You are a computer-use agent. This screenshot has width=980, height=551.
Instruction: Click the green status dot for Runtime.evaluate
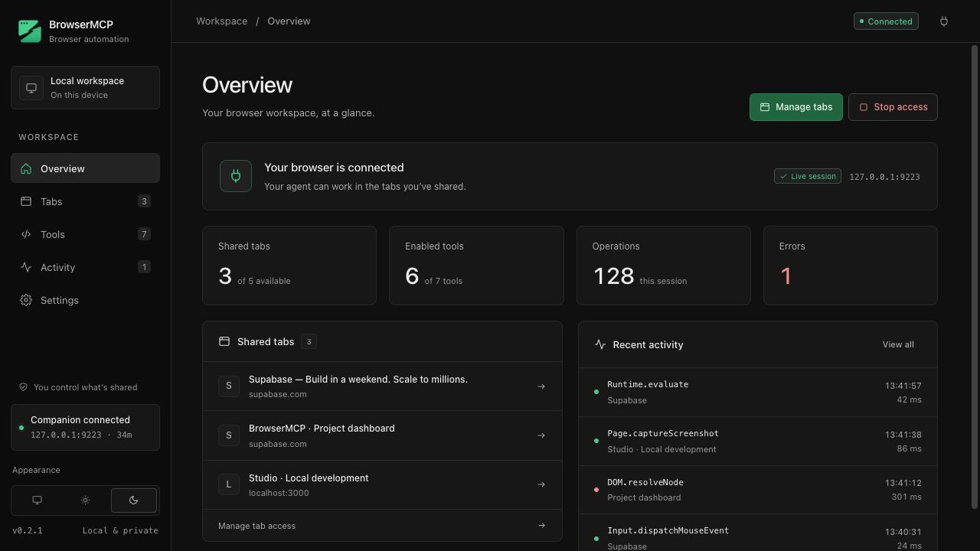click(596, 392)
